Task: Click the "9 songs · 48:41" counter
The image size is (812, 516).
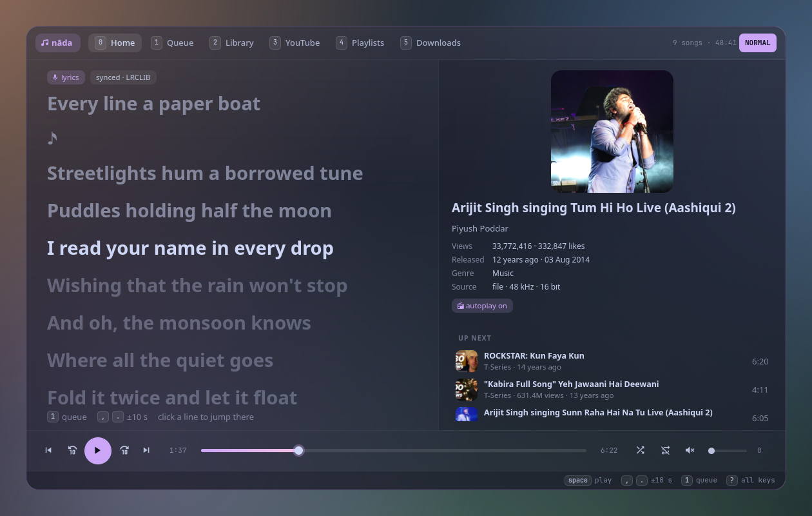Action: coord(704,43)
